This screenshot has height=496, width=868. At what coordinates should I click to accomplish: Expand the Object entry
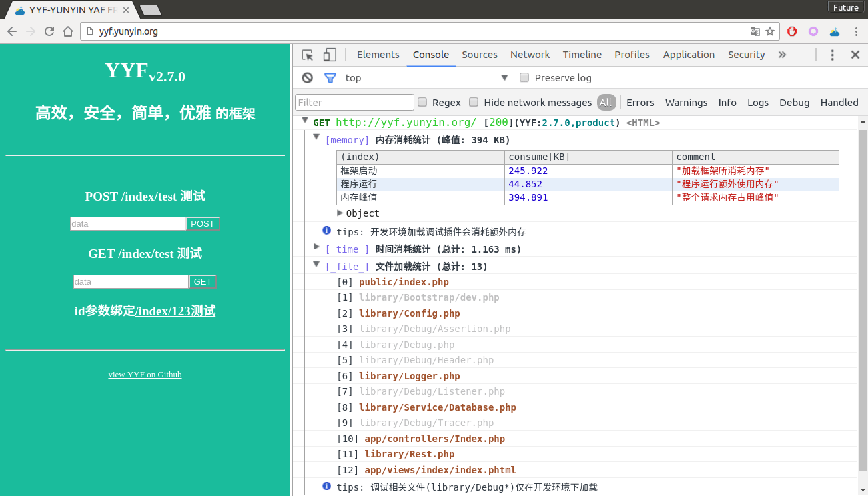[x=340, y=213]
